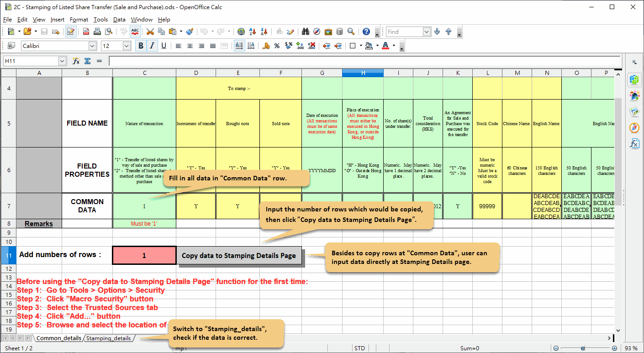Viewport: 644px width, 353px height.
Task: Open the Gallery picture icon in toolbar
Action: pyautogui.click(x=328, y=32)
